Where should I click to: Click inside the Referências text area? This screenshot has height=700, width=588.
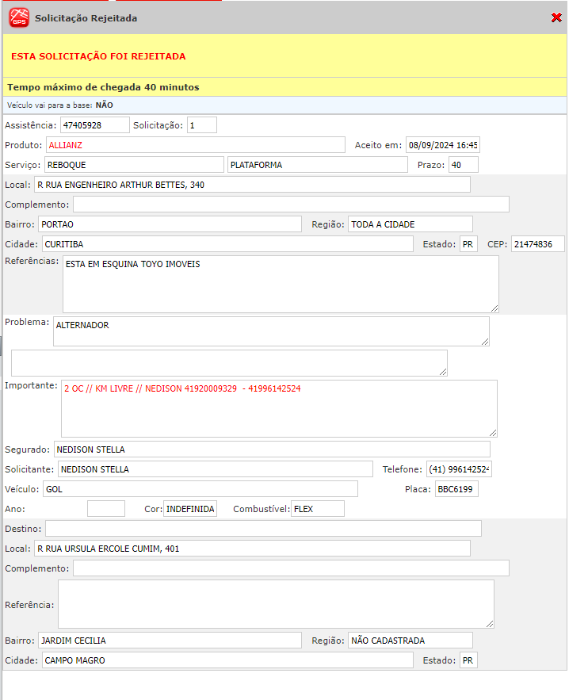tap(281, 284)
